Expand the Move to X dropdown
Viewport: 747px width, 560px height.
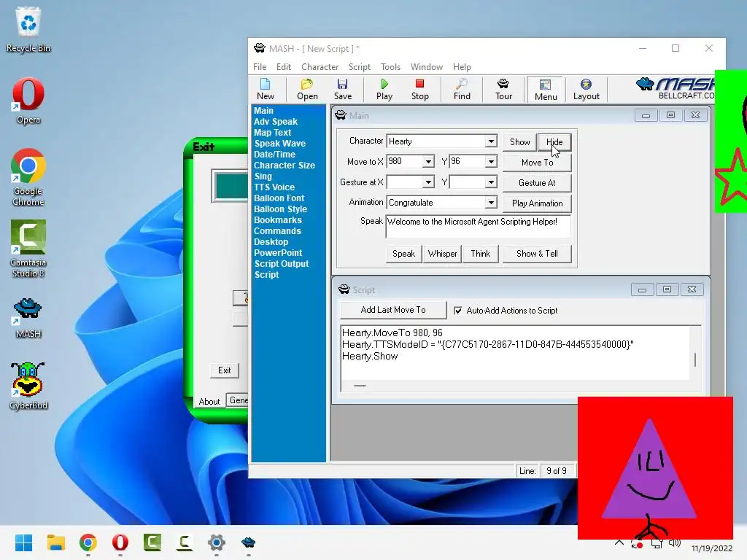point(428,161)
